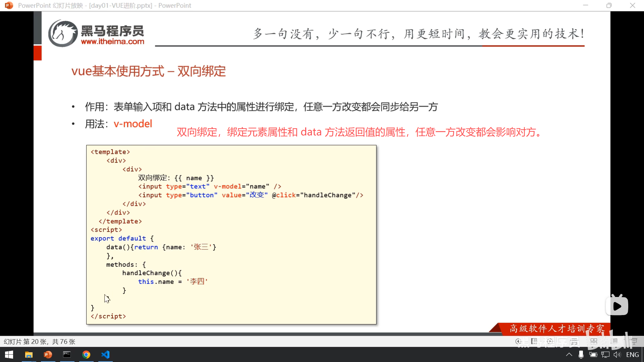This screenshot has height=362, width=644.
Task: Open volume control speaker icon
Action: coord(617,354)
